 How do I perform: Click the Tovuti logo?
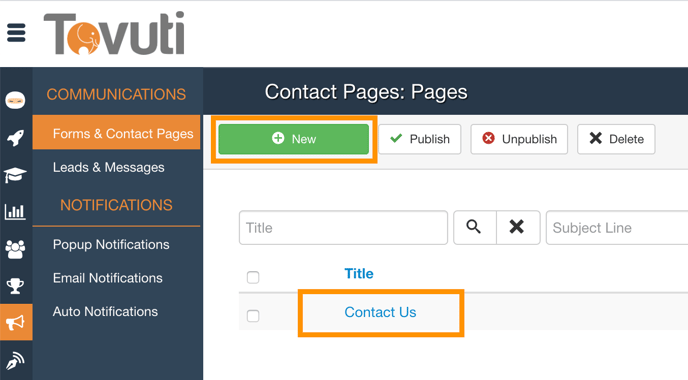coord(114,34)
